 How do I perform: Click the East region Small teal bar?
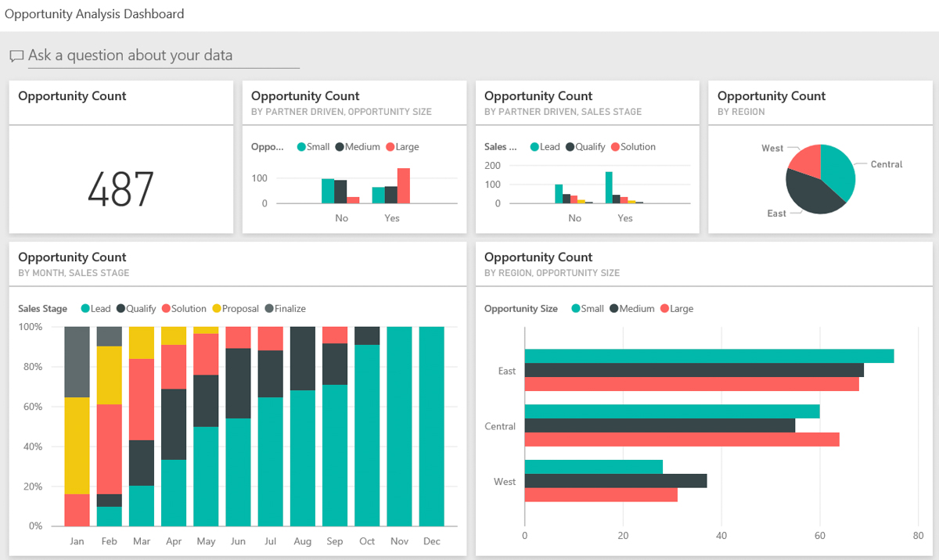pos(708,357)
